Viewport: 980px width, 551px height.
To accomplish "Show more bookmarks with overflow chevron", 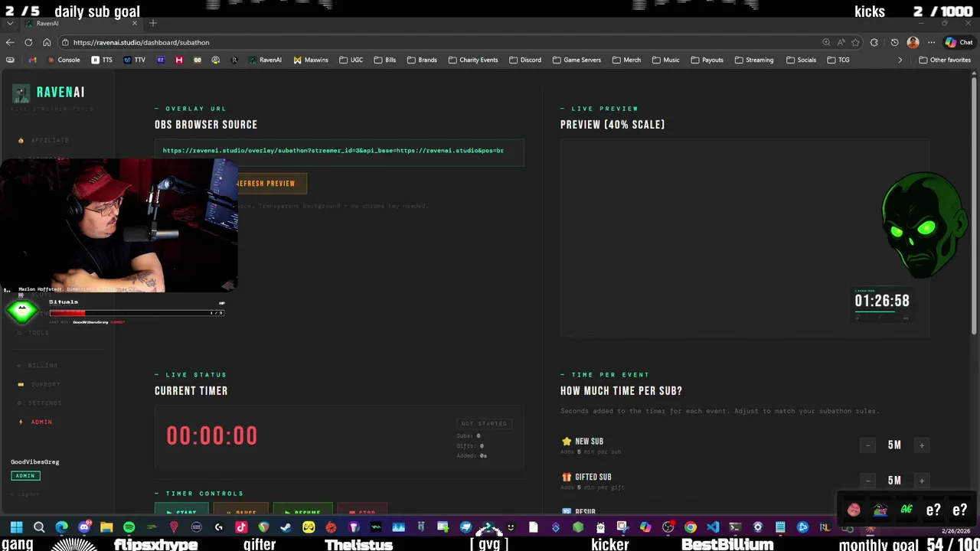I will 900,60.
